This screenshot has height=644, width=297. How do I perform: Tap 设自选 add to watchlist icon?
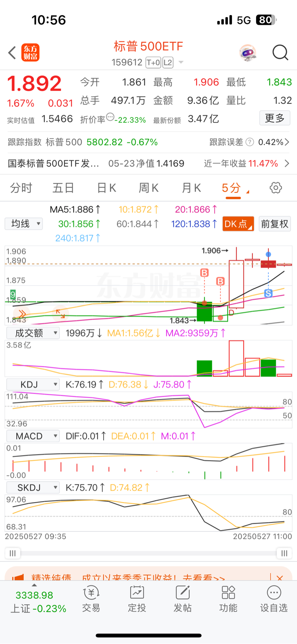pyautogui.click(x=274, y=599)
